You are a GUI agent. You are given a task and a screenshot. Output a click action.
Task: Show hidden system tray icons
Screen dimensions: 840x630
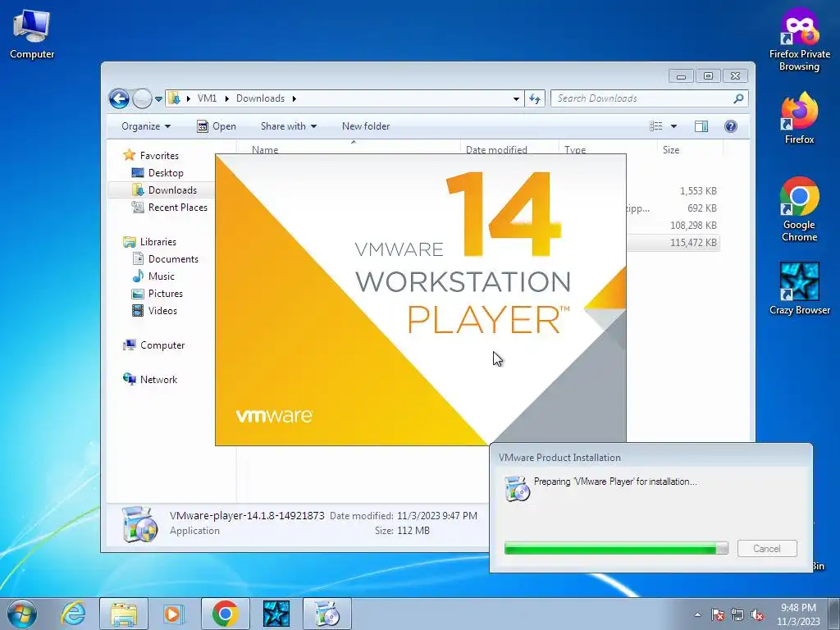[697, 614]
